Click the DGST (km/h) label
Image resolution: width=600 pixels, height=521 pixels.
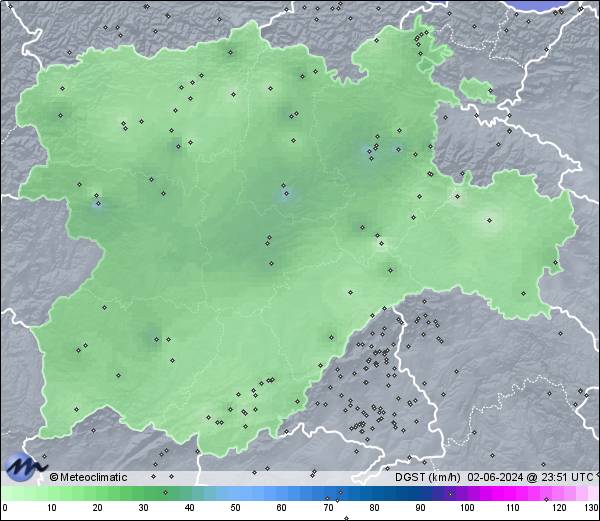point(427,477)
